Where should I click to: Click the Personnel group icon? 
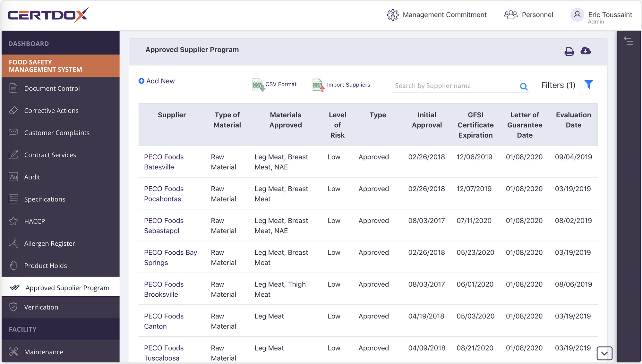tap(511, 15)
